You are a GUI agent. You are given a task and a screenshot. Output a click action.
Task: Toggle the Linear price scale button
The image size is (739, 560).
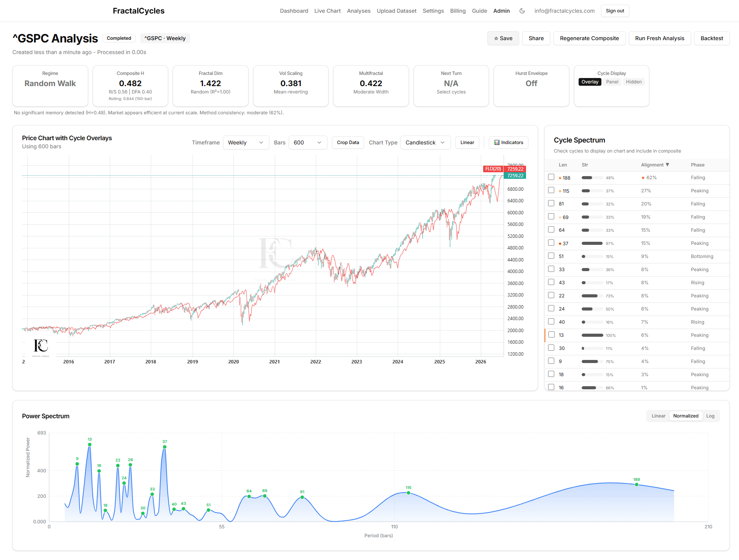point(467,143)
